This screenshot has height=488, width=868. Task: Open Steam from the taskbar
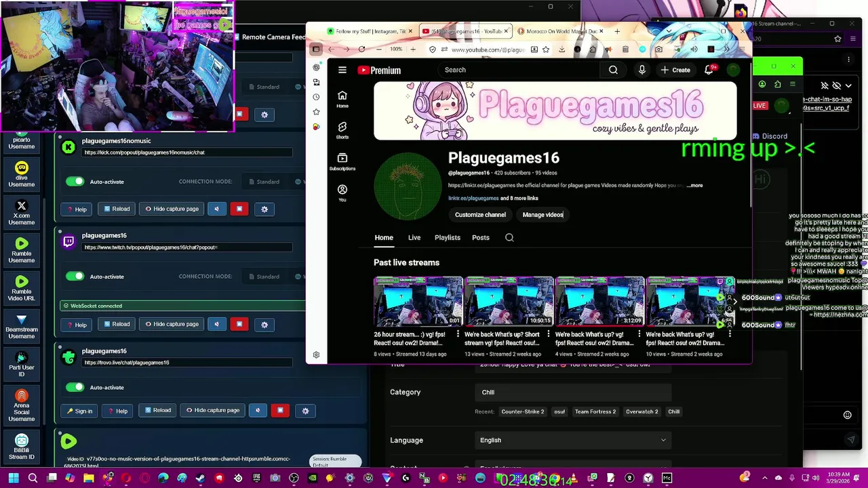pyautogui.click(x=200, y=479)
